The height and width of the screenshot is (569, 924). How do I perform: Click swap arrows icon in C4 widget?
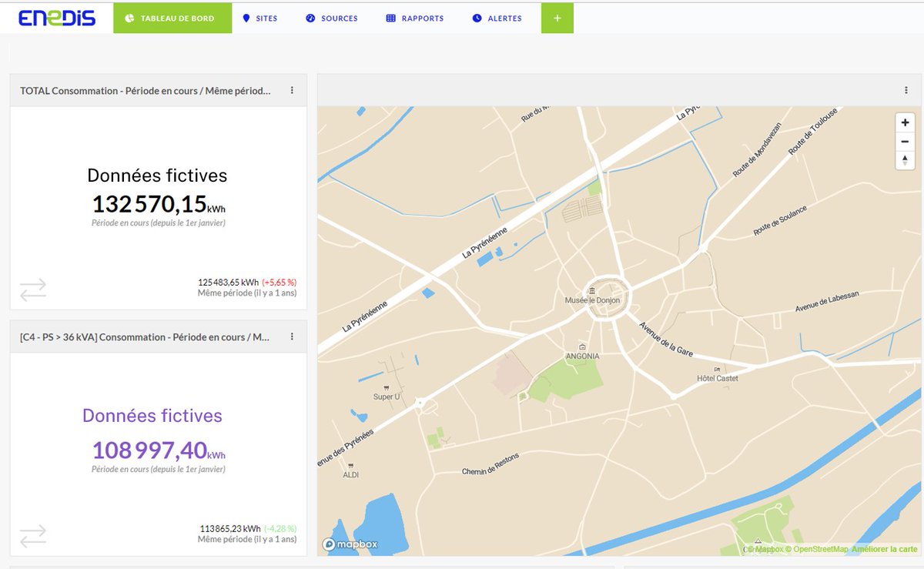[x=33, y=537]
